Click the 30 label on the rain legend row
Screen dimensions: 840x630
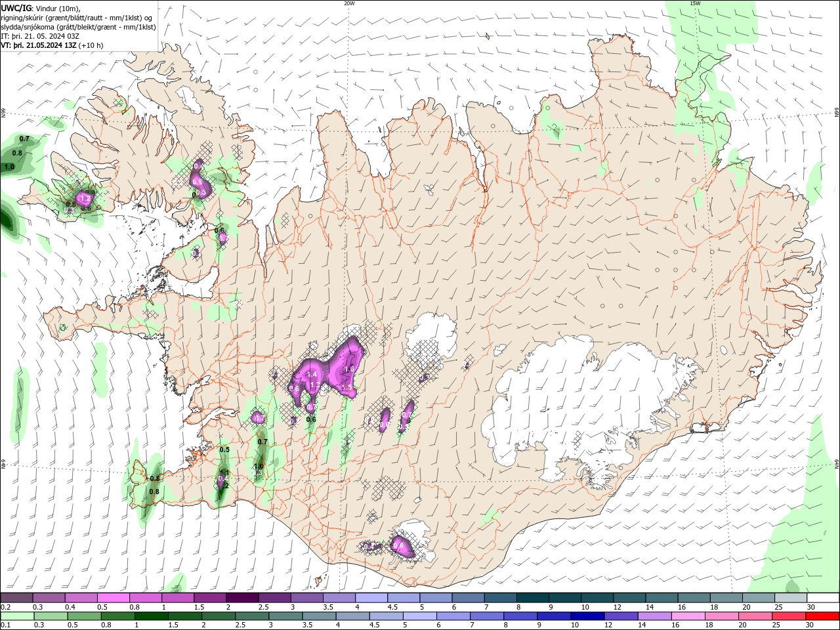(x=809, y=625)
